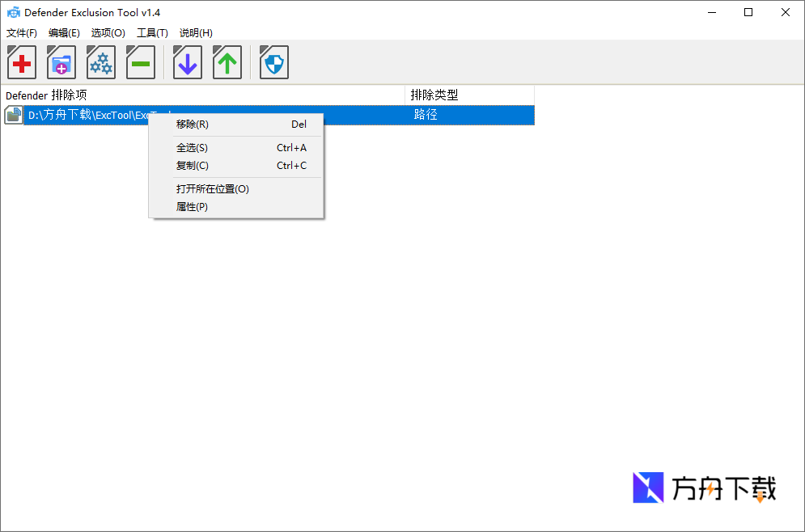Screen dimensions: 805x532
Task: Choose 移除(R) from the context menu
Action: point(192,124)
